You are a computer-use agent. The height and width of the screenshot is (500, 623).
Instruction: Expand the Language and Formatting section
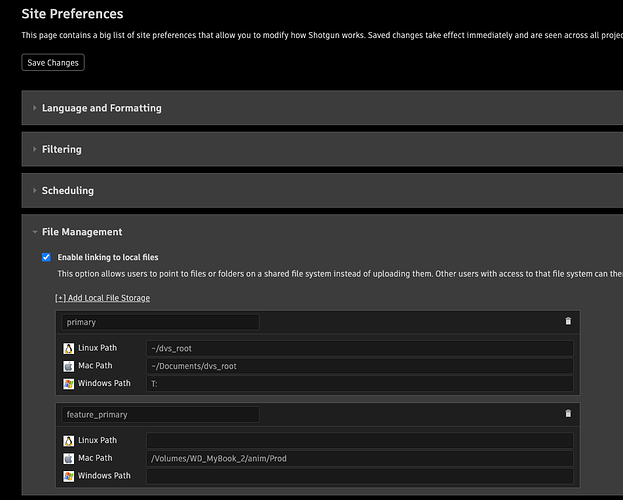pyautogui.click(x=101, y=108)
